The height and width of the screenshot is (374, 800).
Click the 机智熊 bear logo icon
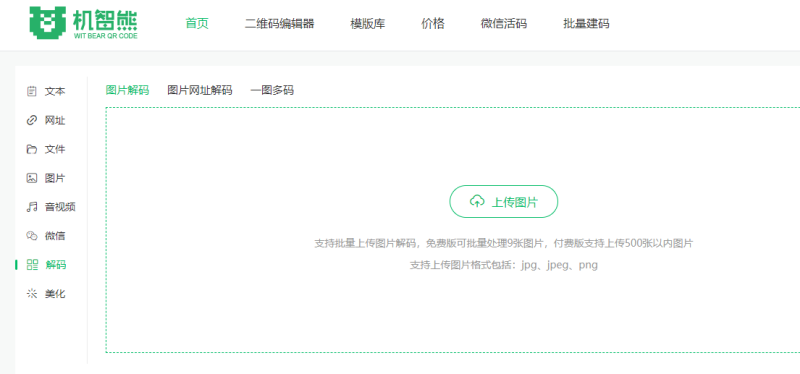(48, 23)
